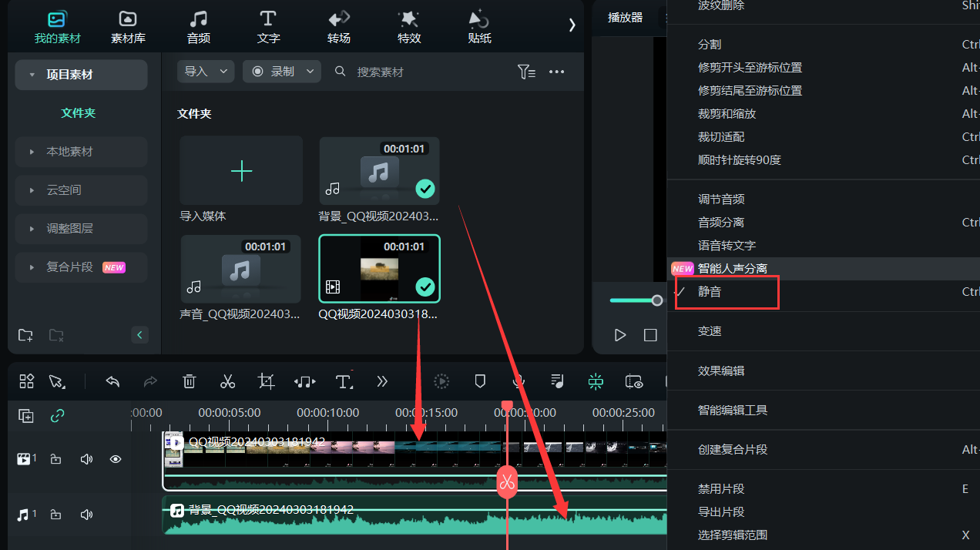Click 静音 in the right-click menu
980x550 pixels.
click(x=710, y=292)
